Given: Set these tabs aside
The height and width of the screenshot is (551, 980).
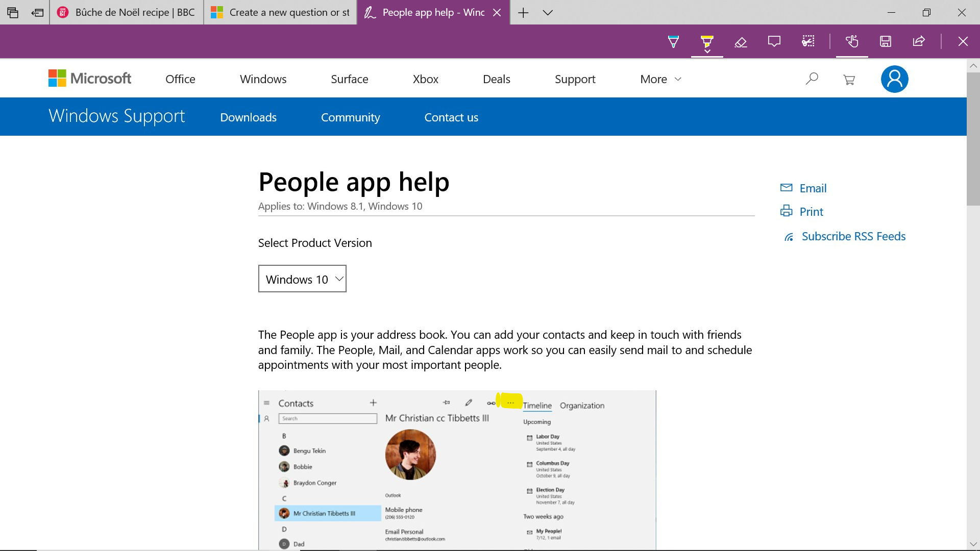Looking at the screenshot, I should coord(37,12).
